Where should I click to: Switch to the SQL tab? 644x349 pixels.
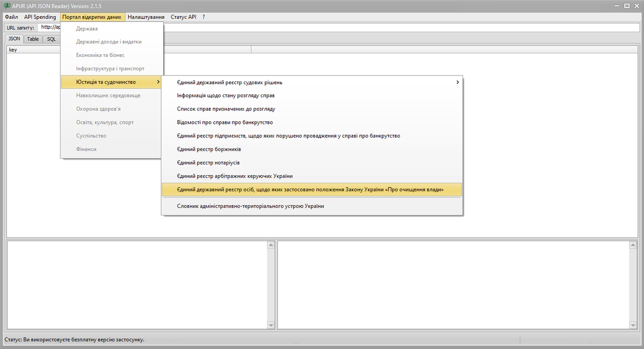coord(51,39)
